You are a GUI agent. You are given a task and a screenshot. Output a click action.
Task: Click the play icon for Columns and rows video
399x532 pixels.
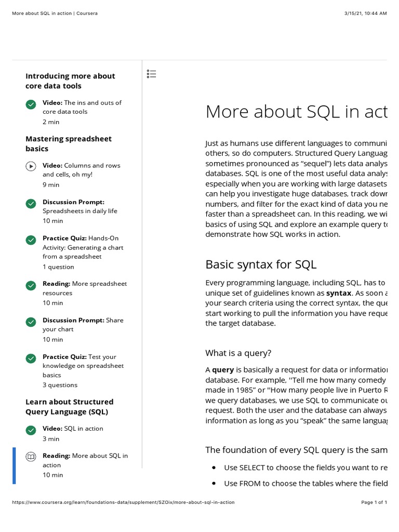tap(31, 166)
